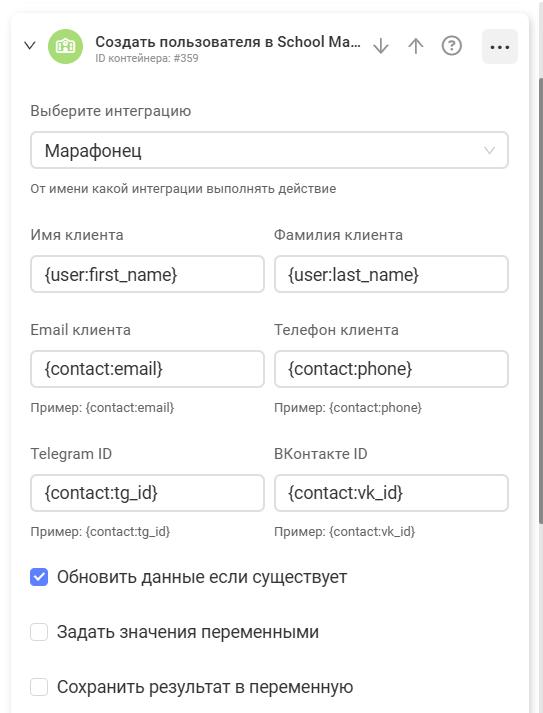Click the Имя клиента input field
Screen dimensions: 543x713
point(147,274)
